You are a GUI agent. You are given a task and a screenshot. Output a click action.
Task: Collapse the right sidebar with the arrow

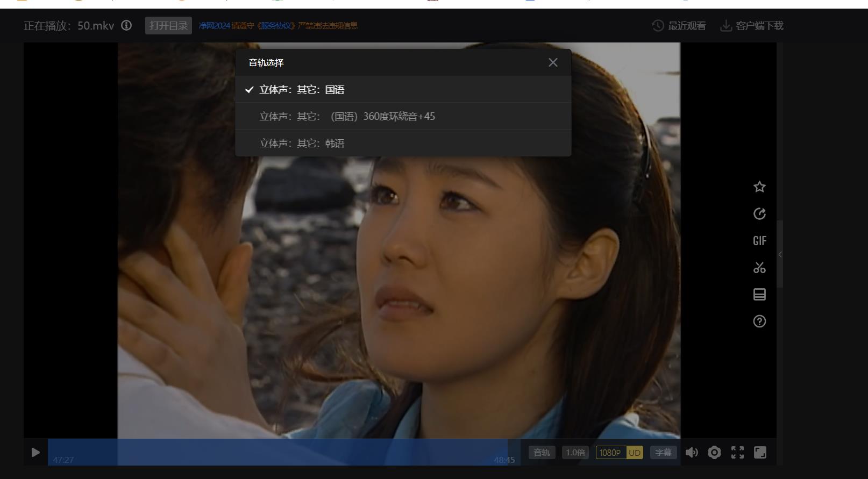tap(780, 254)
